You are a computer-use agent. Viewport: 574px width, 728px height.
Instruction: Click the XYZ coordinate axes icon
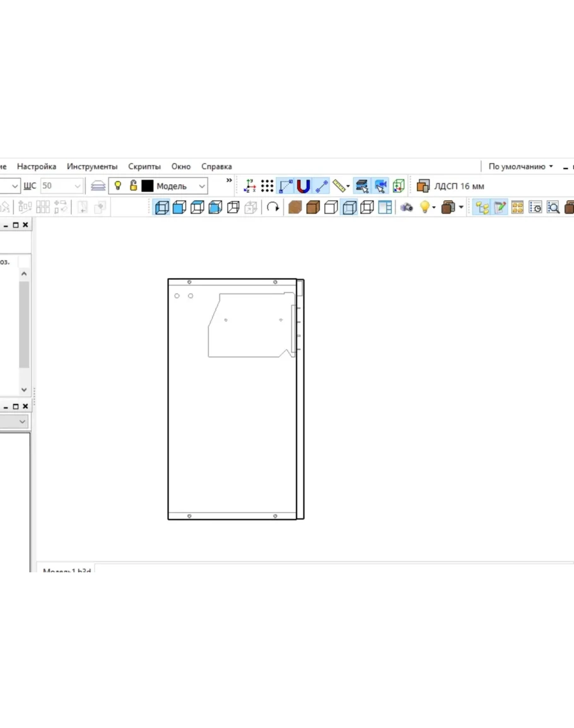[250, 186]
